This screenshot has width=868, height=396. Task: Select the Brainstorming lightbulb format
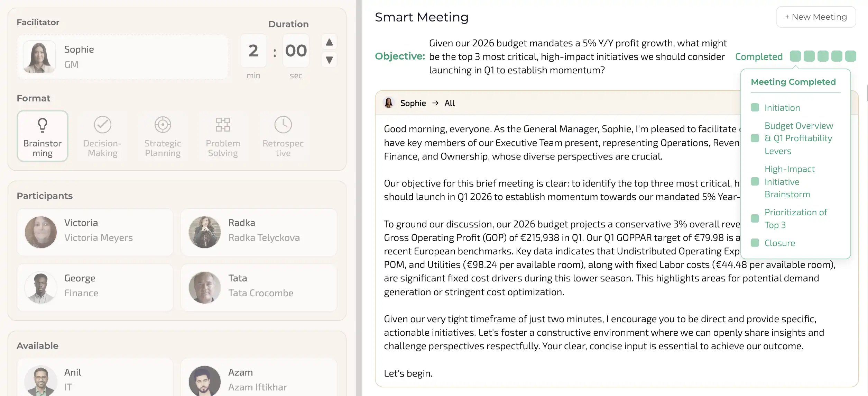43,136
